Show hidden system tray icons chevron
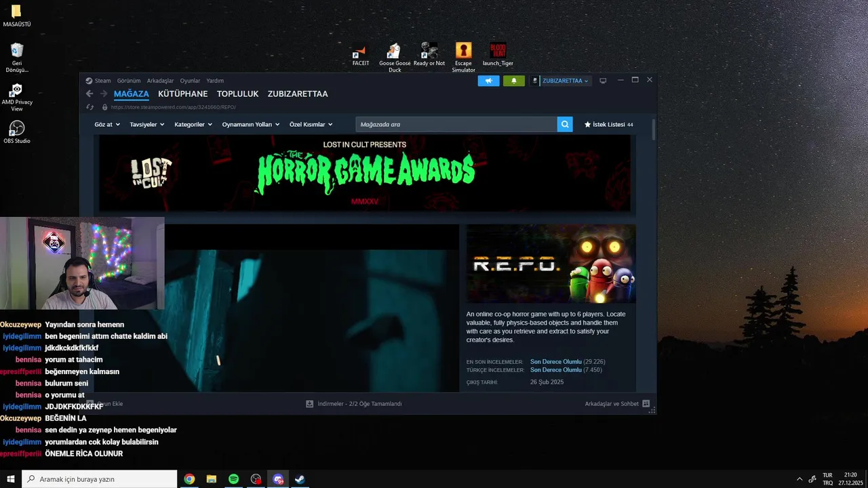 (799, 479)
